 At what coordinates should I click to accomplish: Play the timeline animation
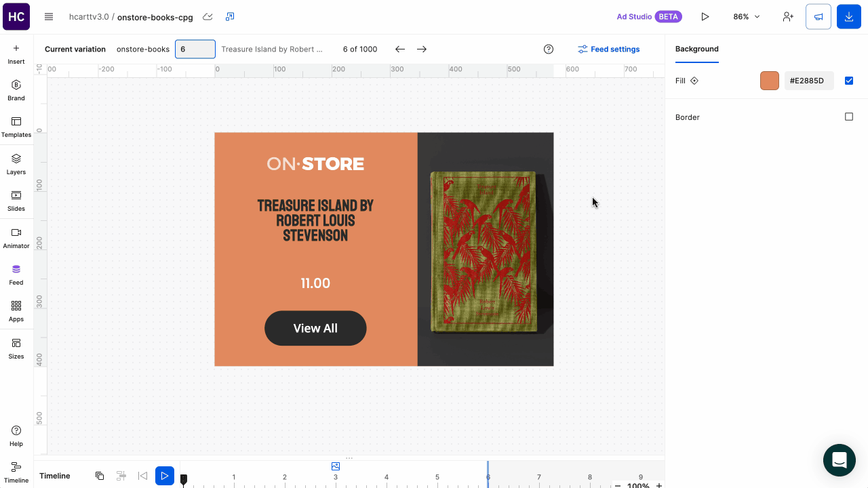[x=165, y=476]
